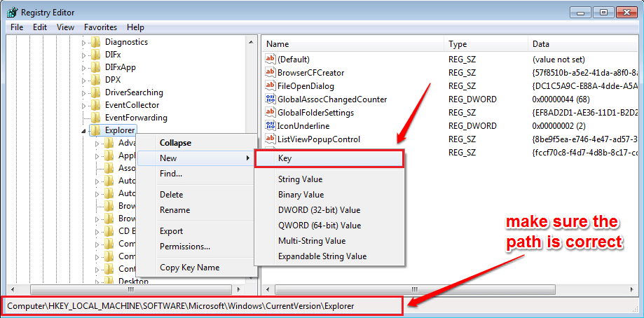Screen dimensions: 644x318
Task: Choose Permissions... from the context menu
Action: (196, 246)
